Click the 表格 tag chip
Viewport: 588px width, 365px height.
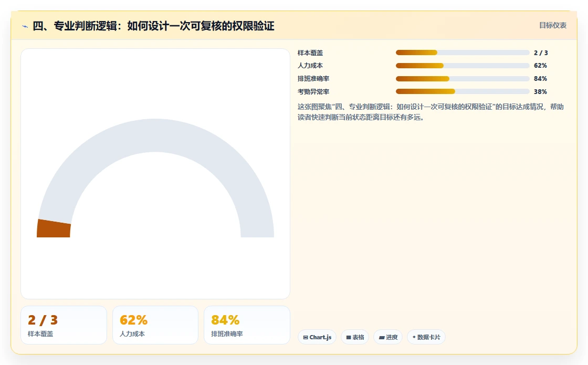point(355,337)
